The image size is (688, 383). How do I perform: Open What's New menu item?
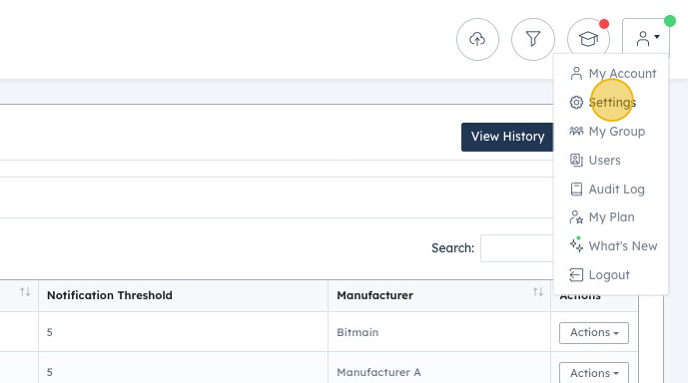click(x=613, y=246)
